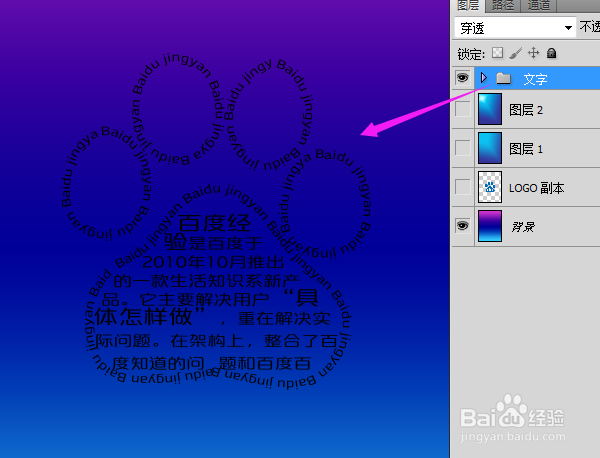The height and width of the screenshot is (458, 600).
Task: Hide the 背景 layer via eye icon
Action: pyautogui.click(x=463, y=226)
